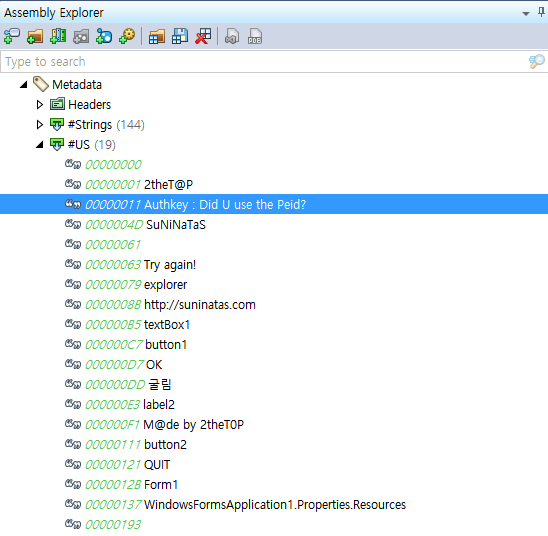The width and height of the screenshot is (548, 536).
Task: Expand the #Strings (144) node
Action: (x=40, y=124)
